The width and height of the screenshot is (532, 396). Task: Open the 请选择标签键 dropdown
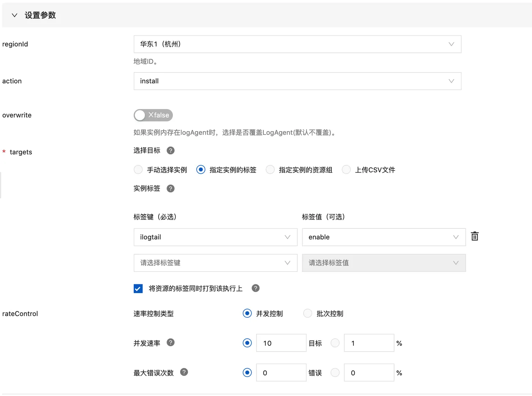point(215,263)
